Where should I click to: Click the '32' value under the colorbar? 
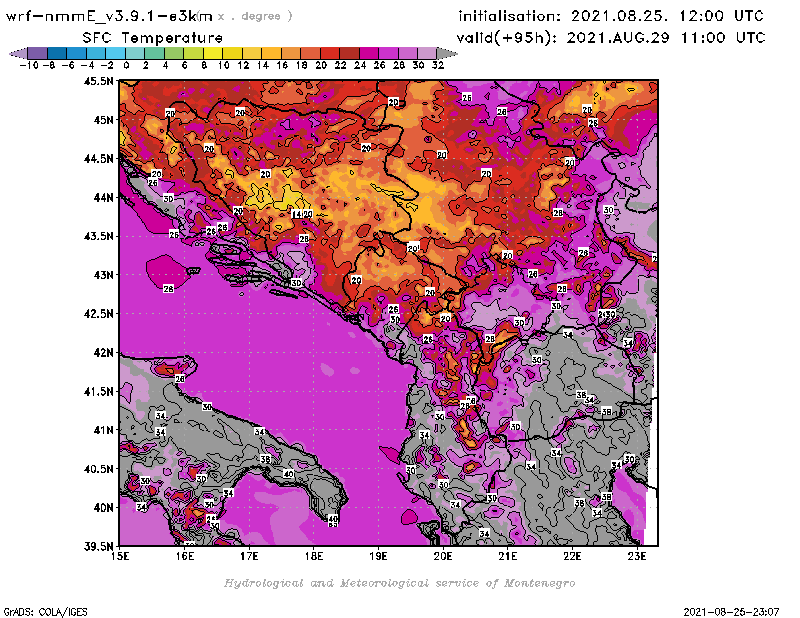[x=438, y=65]
